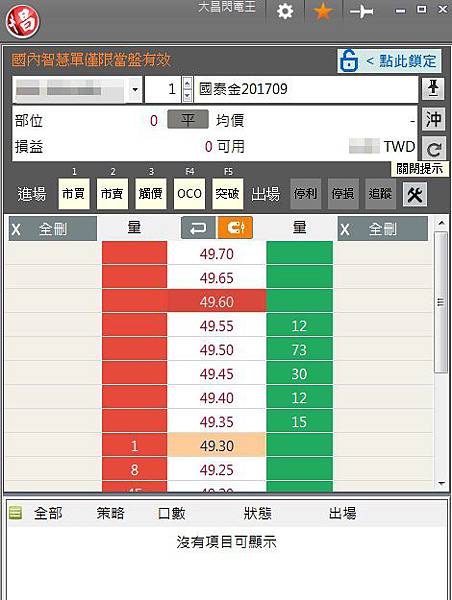Click right 全刪 delete all button
The height and width of the screenshot is (600, 452).
coord(383,229)
